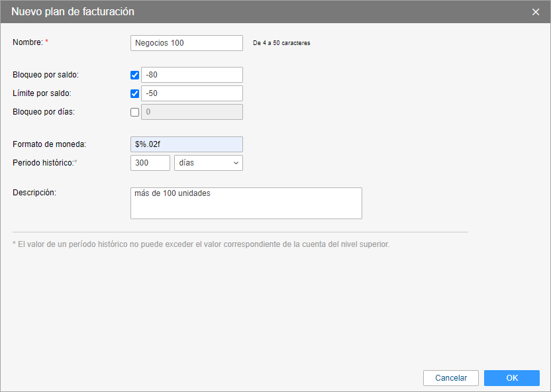Click the Bloqueo por días label
551x392 pixels.
44,112
